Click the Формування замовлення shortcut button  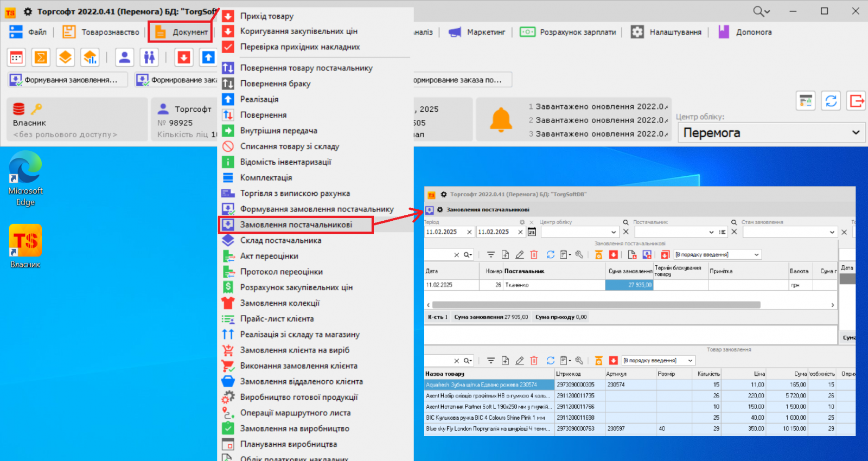tap(68, 80)
